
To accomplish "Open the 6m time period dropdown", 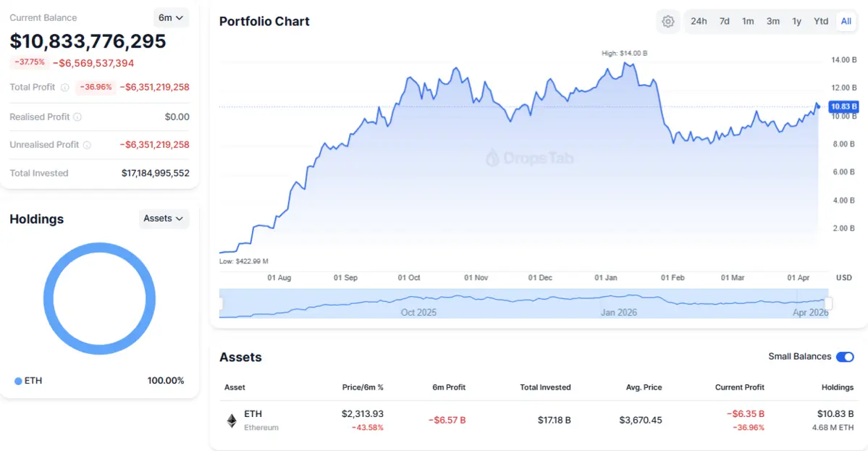I will (x=171, y=17).
